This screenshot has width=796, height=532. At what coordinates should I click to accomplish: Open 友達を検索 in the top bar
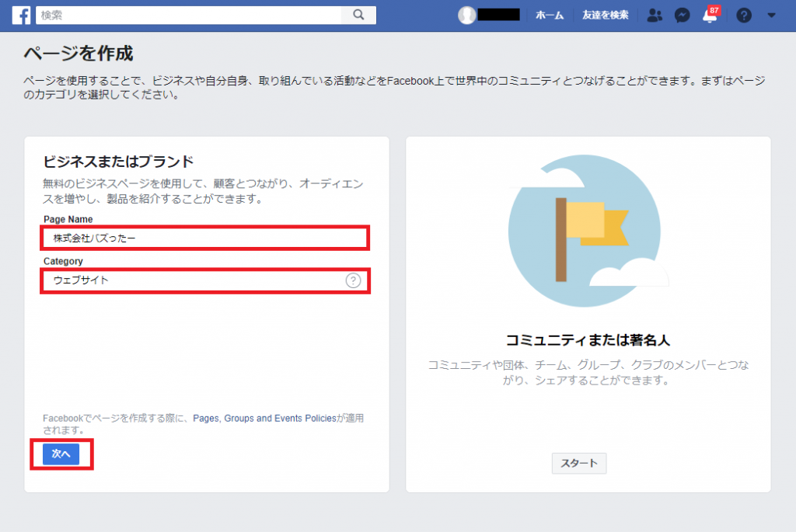tap(606, 15)
